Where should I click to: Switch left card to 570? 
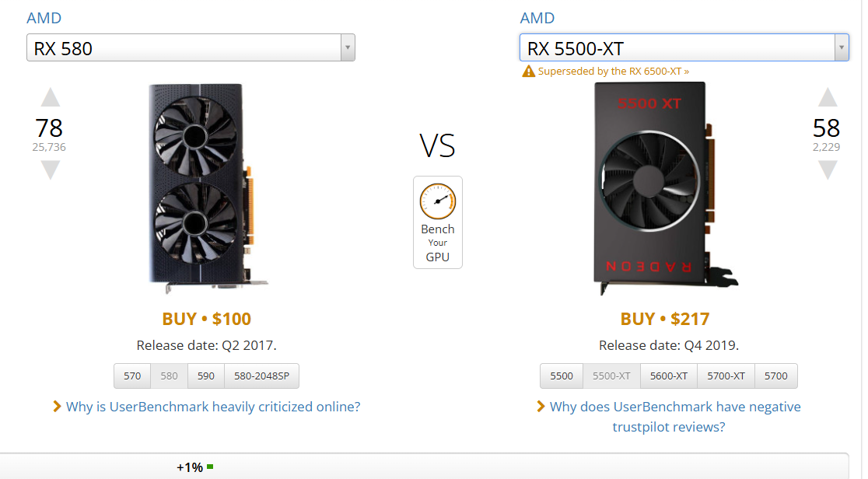(x=132, y=376)
